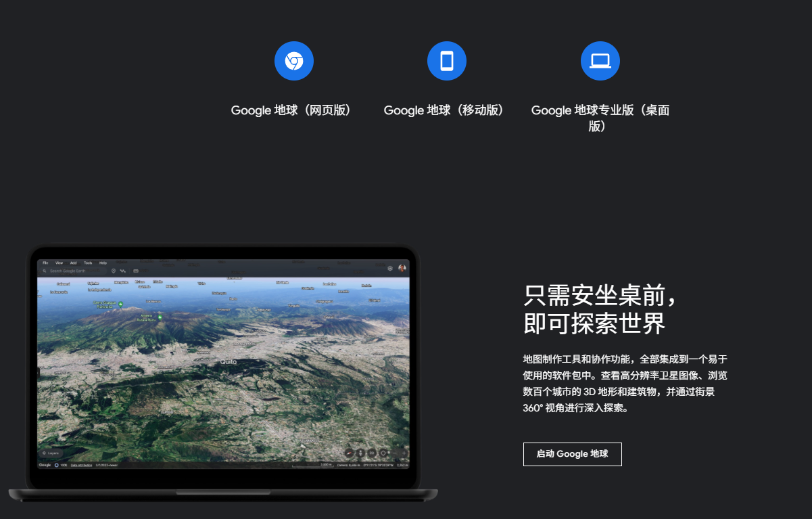Open the View menu in the laptop screenshot

coord(59,263)
